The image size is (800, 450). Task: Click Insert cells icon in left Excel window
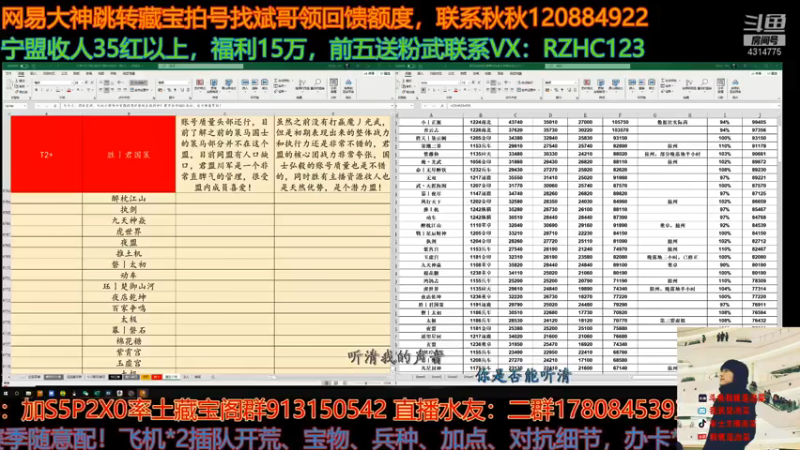(245, 84)
